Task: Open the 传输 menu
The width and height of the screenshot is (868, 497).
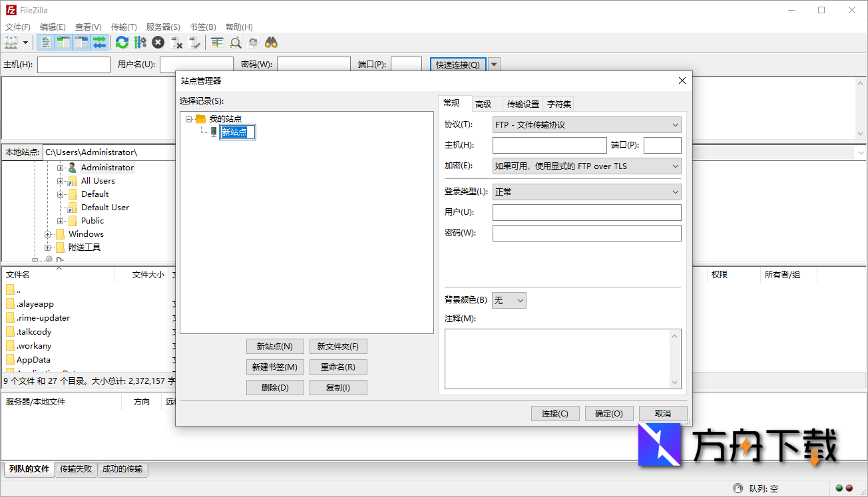Action: point(123,27)
